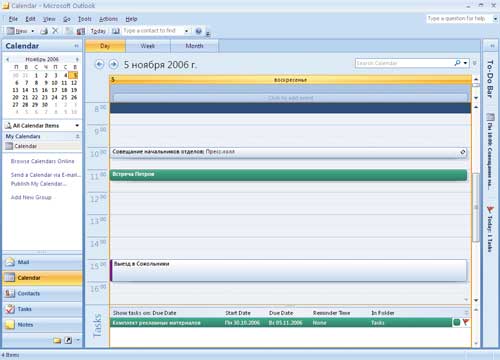
Task: Open the Contacts navigation button
Action: [42, 293]
